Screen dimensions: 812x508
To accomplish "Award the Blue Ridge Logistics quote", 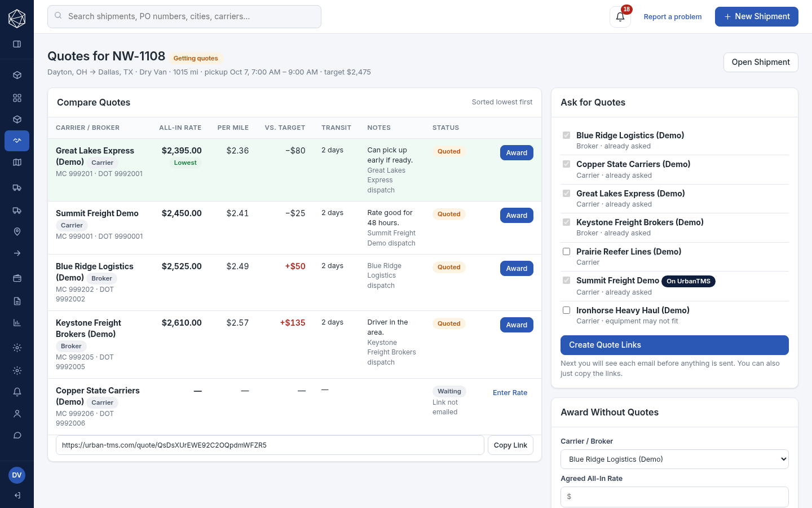I will pyautogui.click(x=517, y=269).
